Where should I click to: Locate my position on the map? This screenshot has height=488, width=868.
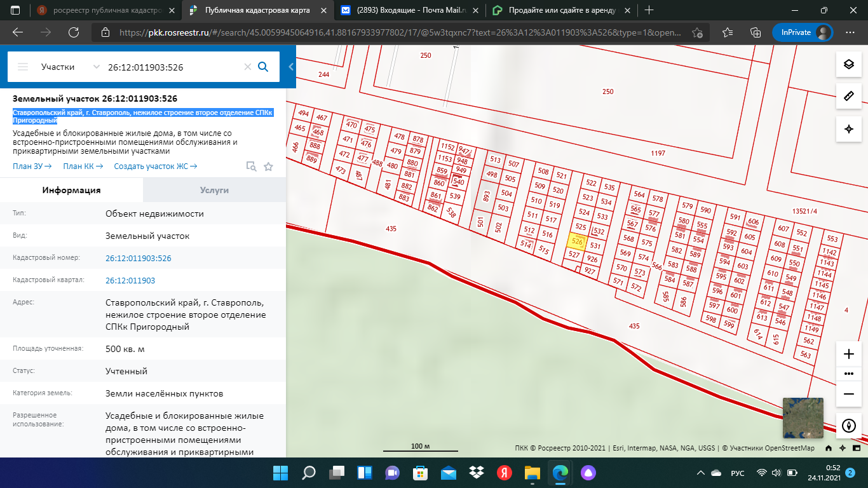[848, 129]
